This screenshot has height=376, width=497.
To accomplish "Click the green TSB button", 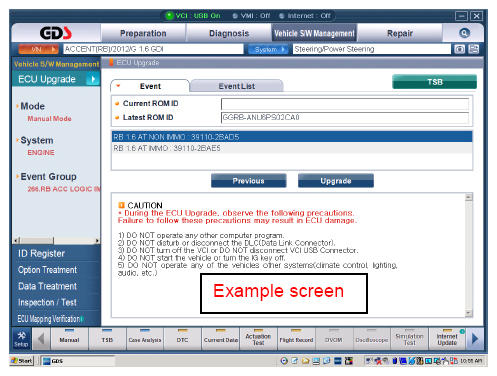I will 435,82.
